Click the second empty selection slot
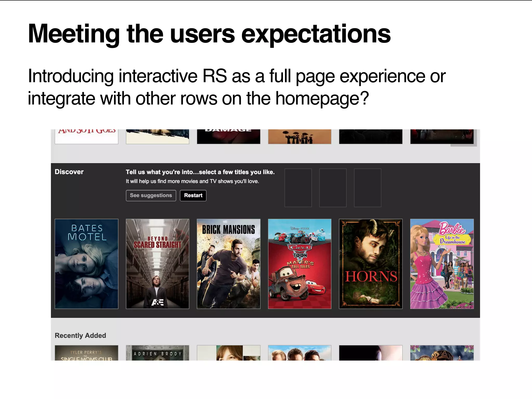The image size is (532, 399). tap(333, 188)
